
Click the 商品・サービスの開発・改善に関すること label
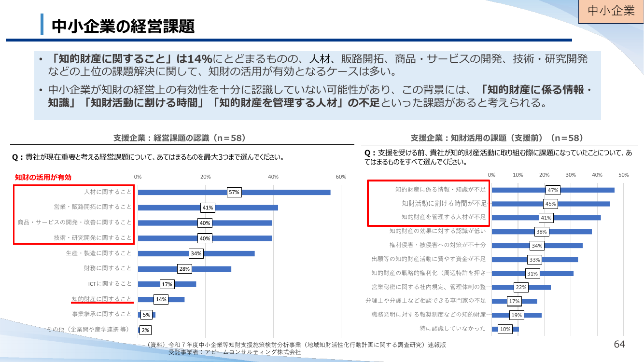pyautogui.click(x=75, y=223)
